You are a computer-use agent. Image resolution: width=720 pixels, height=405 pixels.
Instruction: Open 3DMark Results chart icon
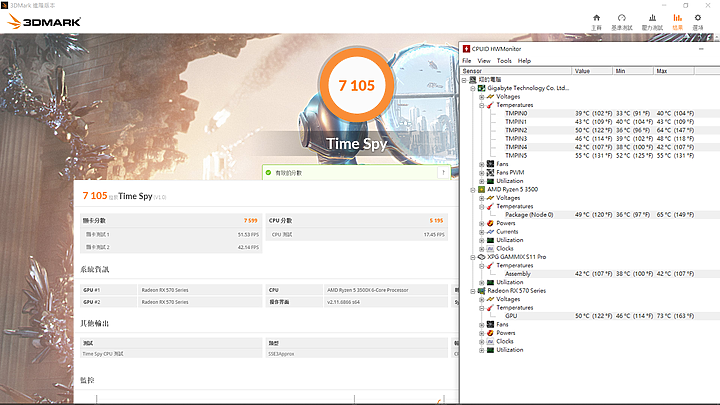(678, 18)
